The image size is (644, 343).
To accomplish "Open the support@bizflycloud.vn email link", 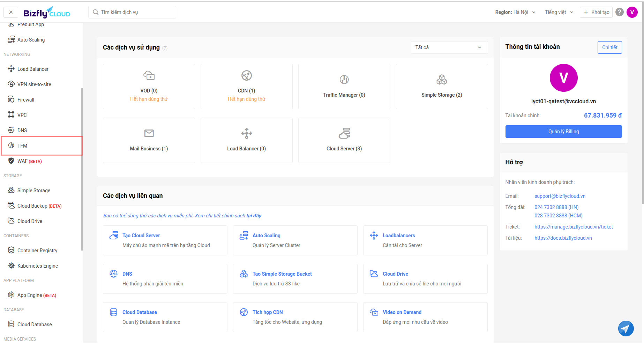I will (560, 196).
